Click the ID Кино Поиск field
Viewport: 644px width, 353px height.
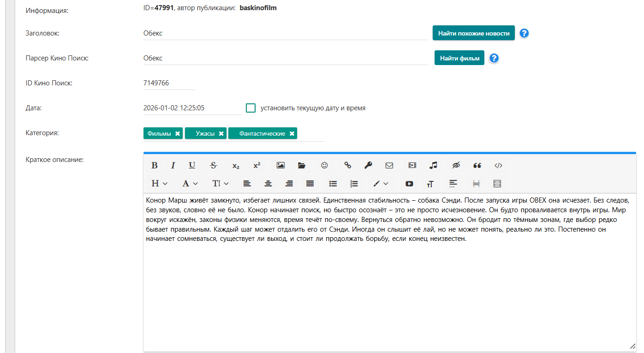(169, 83)
